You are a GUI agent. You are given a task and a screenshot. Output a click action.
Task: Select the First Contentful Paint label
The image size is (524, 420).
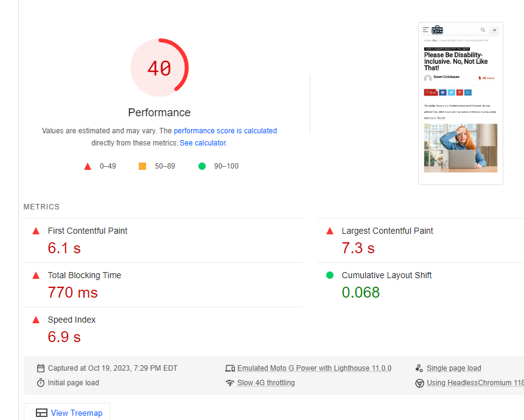88,231
